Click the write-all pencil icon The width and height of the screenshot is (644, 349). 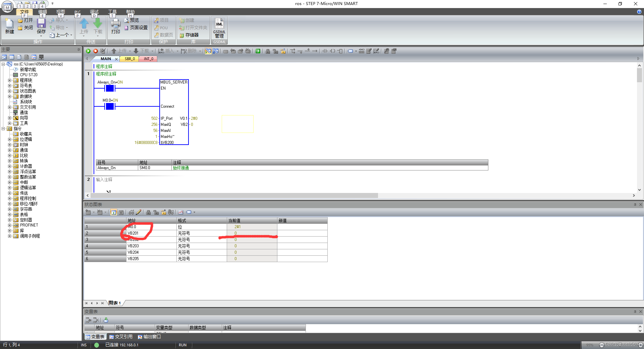tap(139, 212)
